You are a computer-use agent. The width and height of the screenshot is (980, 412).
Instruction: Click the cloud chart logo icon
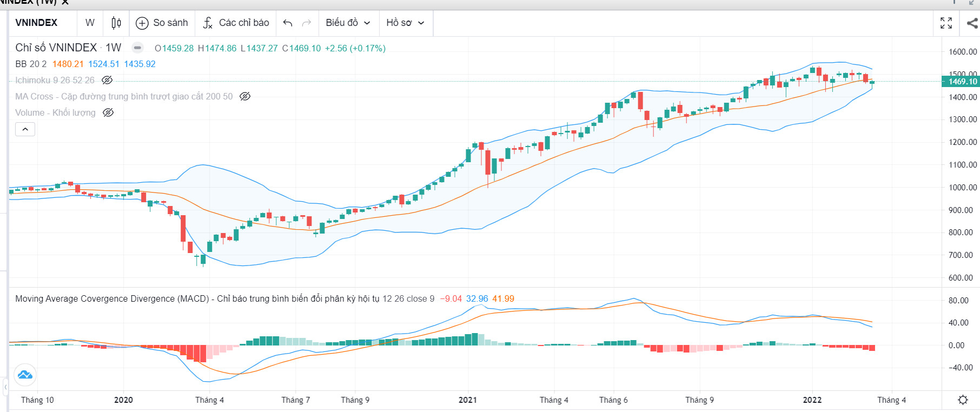click(x=25, y=374)
